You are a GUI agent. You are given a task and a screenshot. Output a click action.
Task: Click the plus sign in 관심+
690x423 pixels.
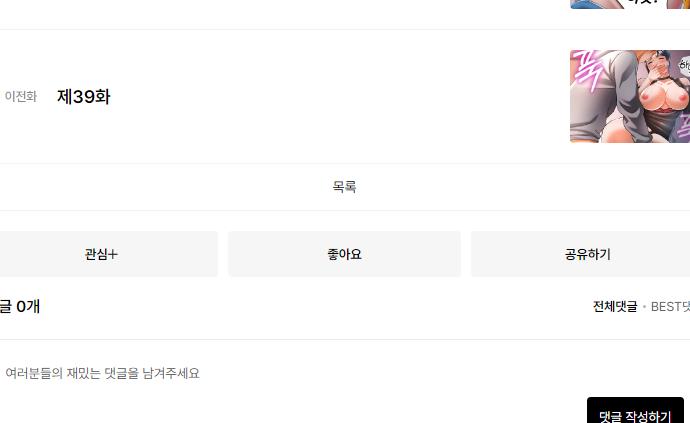click(x=113, y=254)
